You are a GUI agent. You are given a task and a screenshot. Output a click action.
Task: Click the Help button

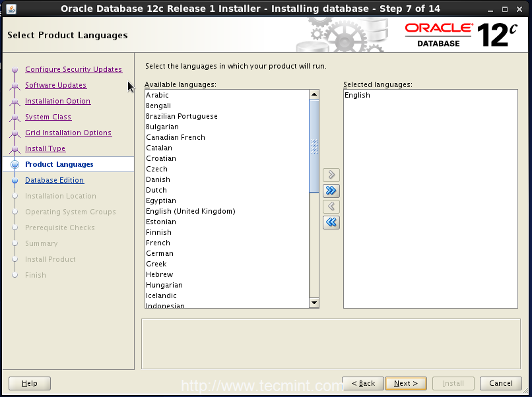[30, 383]
